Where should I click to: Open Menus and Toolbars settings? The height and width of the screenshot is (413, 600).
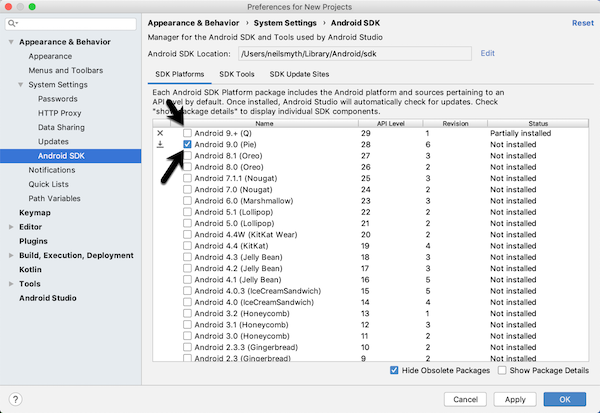coord(66,70)
